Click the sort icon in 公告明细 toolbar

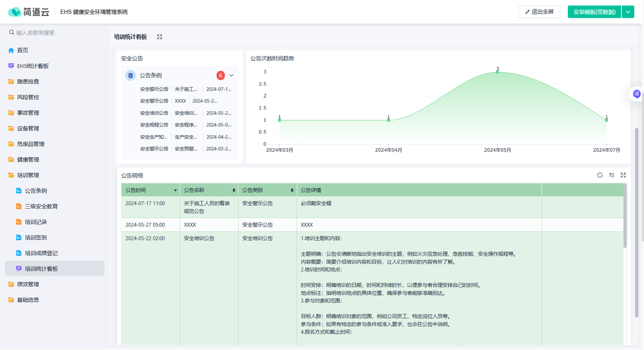(612, 175)
